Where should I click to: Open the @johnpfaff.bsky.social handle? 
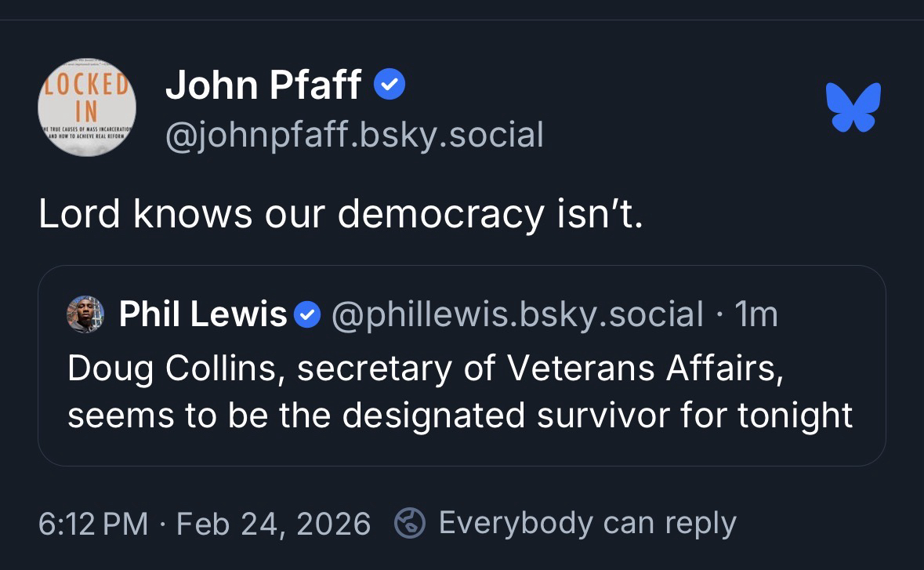353,134
